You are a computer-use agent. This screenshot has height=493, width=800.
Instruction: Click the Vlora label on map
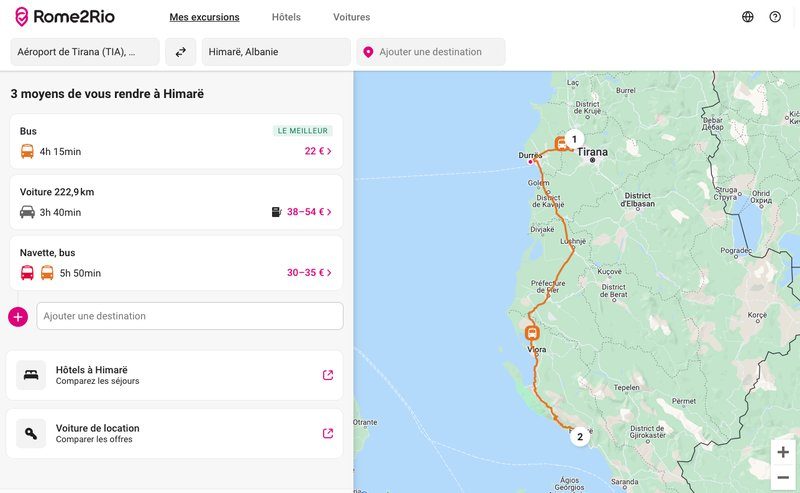click(537, 350)
